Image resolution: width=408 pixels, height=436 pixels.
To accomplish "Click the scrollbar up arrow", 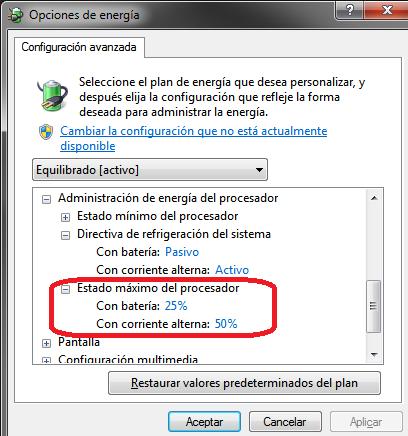I will click(x=374, y=198).
